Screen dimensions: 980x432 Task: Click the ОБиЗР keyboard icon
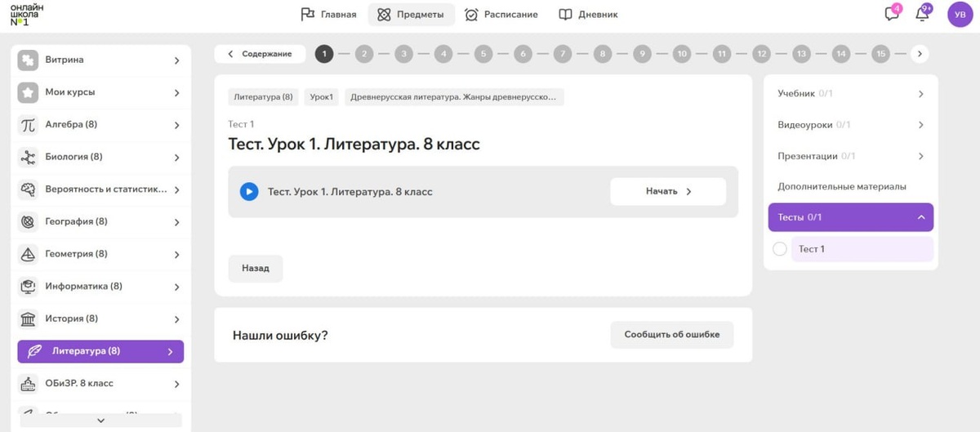click(x=29, y=384)
